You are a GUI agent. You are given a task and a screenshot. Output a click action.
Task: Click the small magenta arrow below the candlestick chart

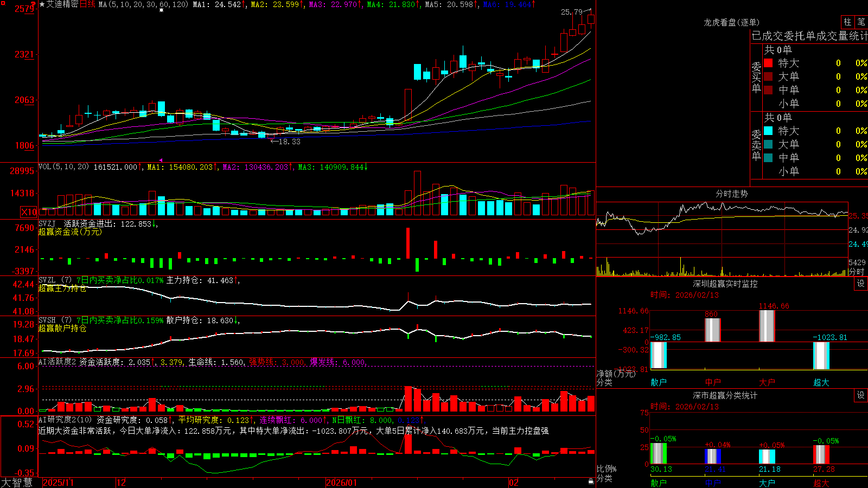click(161, 160)
